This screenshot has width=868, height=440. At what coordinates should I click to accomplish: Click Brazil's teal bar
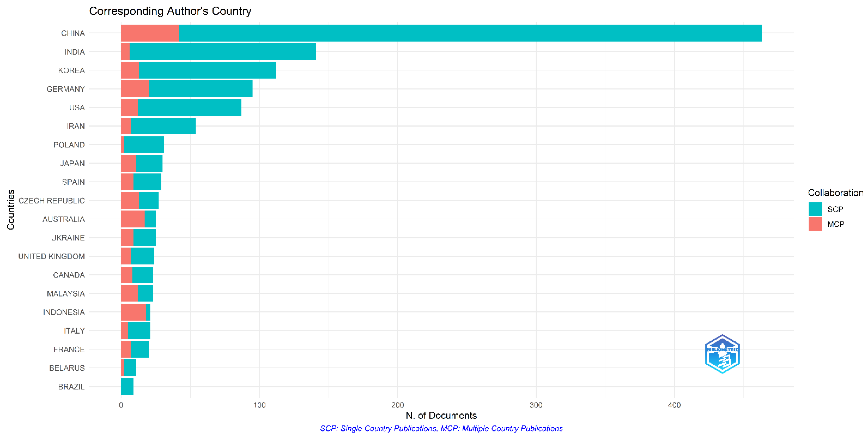(127, 386)
